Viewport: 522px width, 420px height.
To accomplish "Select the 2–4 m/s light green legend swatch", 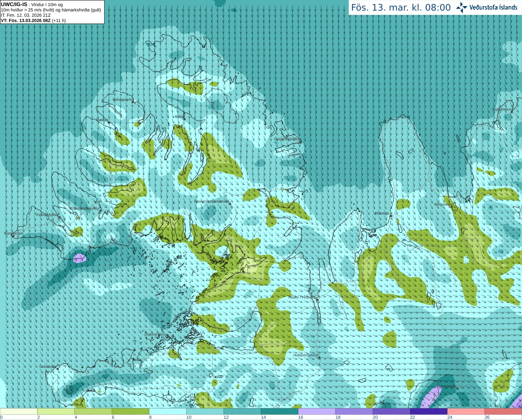I will [56, 411].
